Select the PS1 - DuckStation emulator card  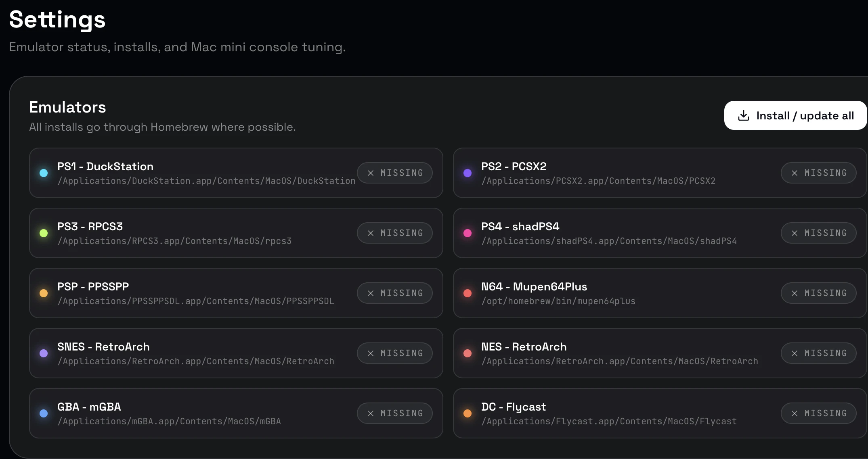236,173
